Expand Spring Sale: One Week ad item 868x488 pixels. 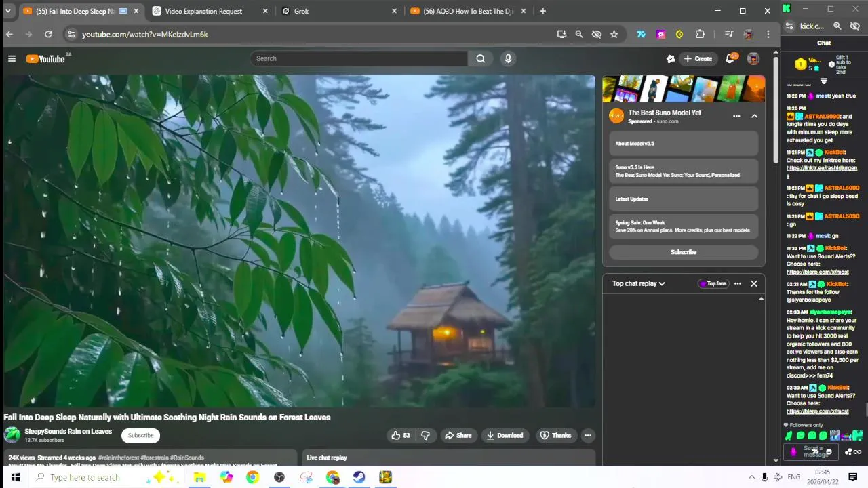[684, 226]
